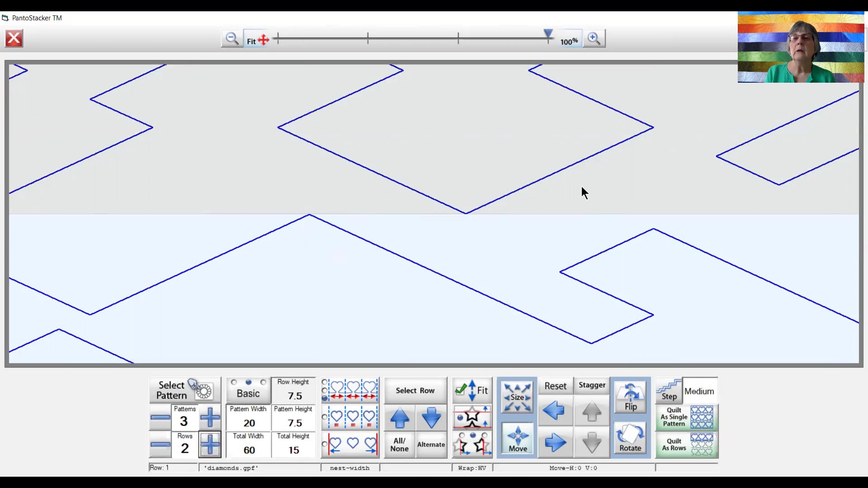Select next row with blue down arrow
The width and height of the screenshot is (868, 488).
[x=431, y=418]
